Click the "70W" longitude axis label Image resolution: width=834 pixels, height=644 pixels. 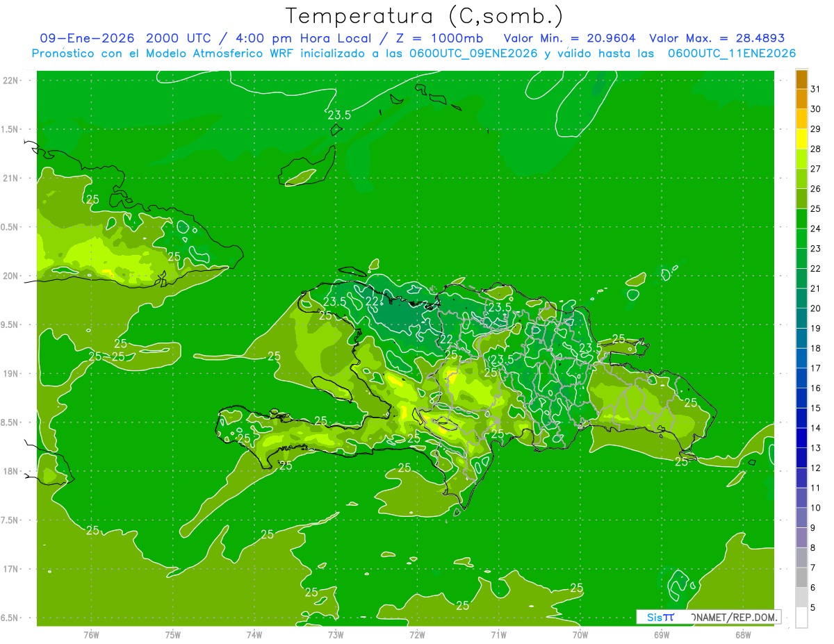(x=580, y=634)
